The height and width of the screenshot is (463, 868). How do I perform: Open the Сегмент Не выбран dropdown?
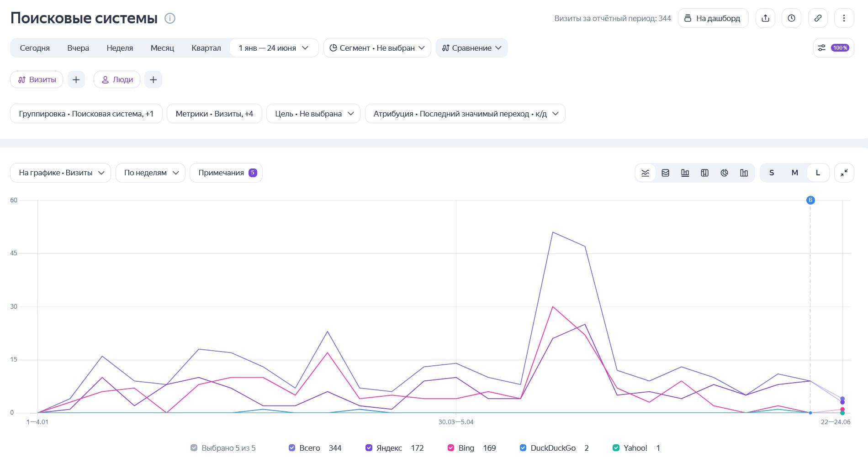coord(377,48)
